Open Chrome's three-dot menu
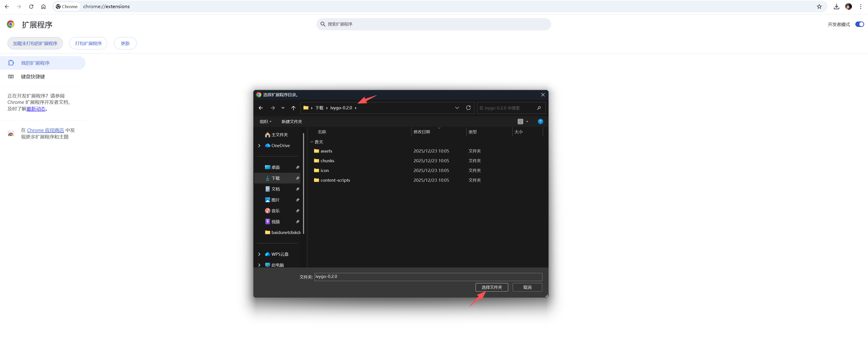 (861, 6)
